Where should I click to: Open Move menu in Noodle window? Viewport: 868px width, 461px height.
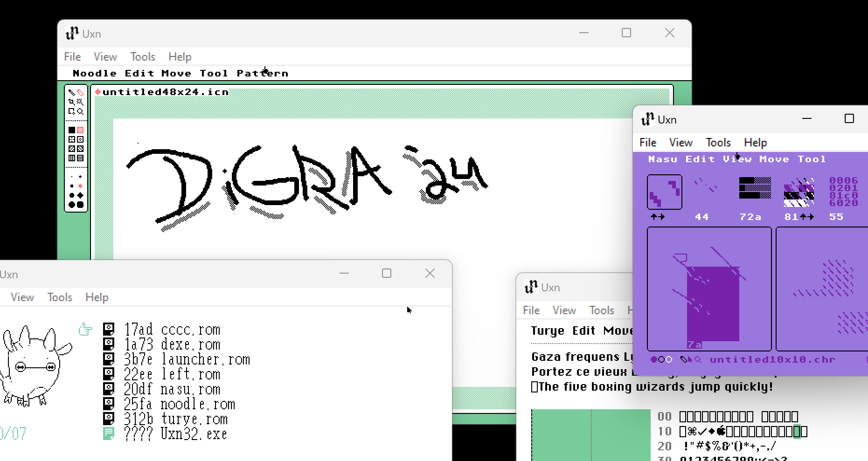pyautogui.click(x=176, y=73)
